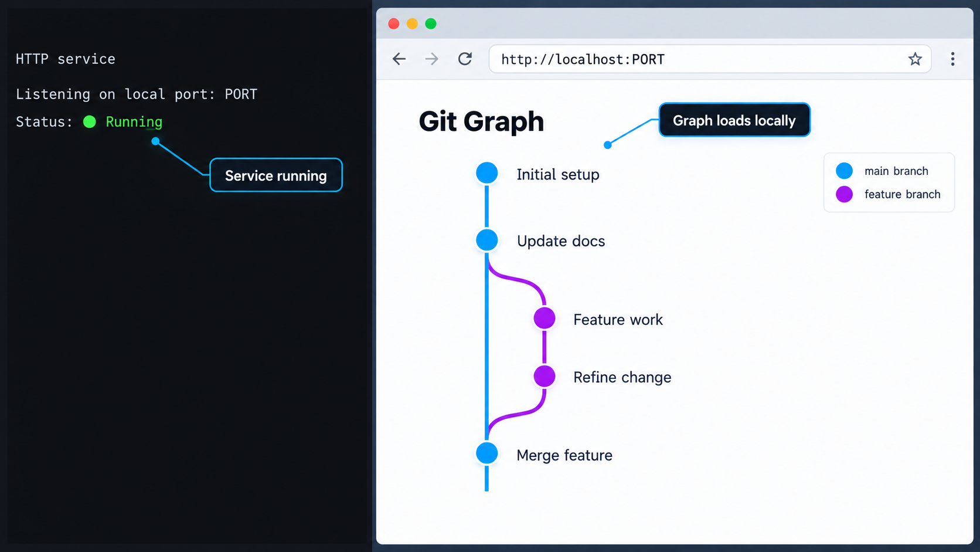Click the browser forward arrow

click(432, 59)
